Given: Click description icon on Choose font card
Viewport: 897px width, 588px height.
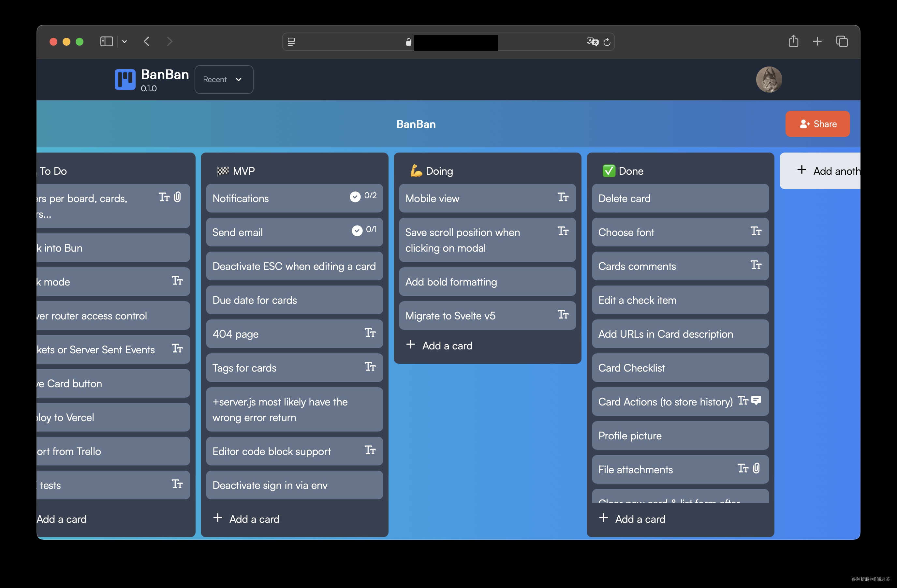Looking at the screenshot, I should (x=756, y=231).
